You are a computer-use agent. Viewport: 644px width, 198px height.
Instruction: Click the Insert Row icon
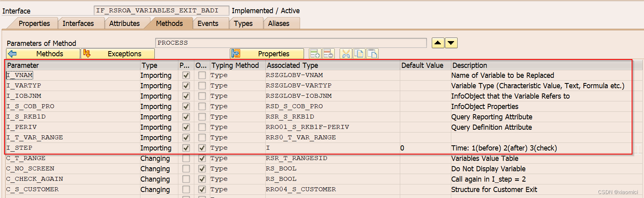315,53
